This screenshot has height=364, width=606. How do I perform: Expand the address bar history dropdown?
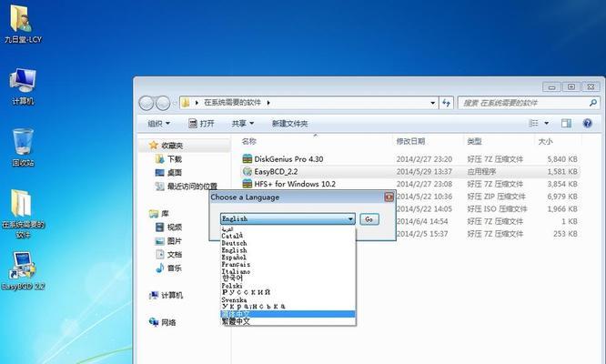tap(432, 103)
